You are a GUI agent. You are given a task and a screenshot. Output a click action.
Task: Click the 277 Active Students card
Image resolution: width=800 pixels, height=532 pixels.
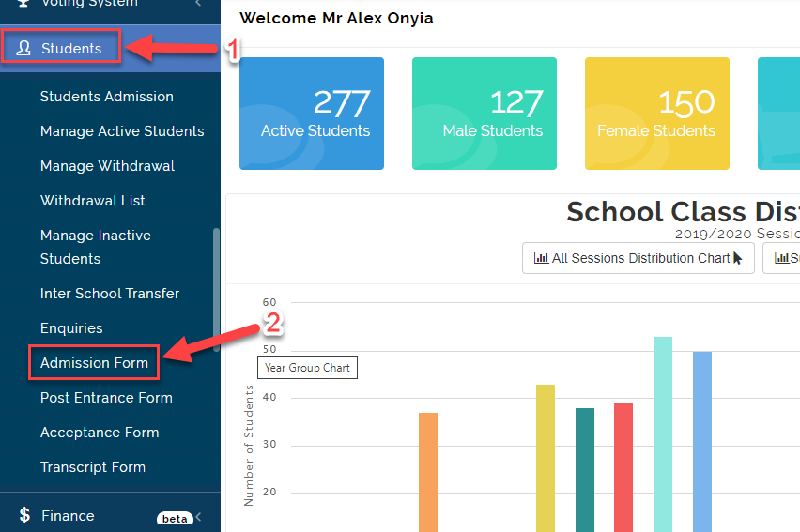312,114
